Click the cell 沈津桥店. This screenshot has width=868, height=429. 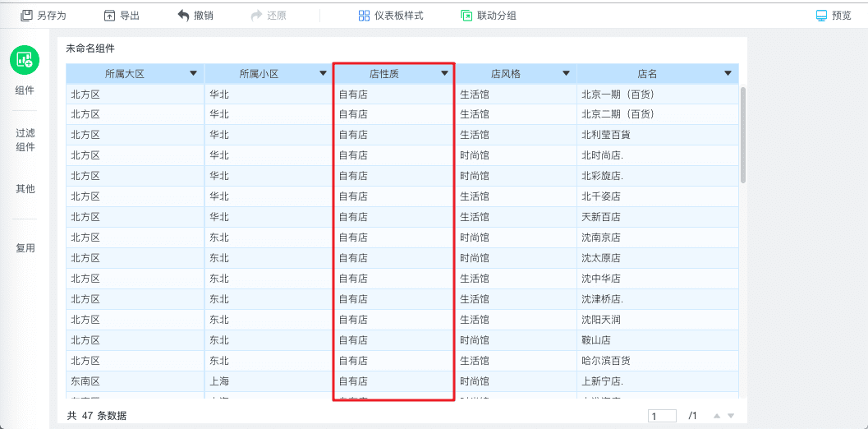point(657,299)
